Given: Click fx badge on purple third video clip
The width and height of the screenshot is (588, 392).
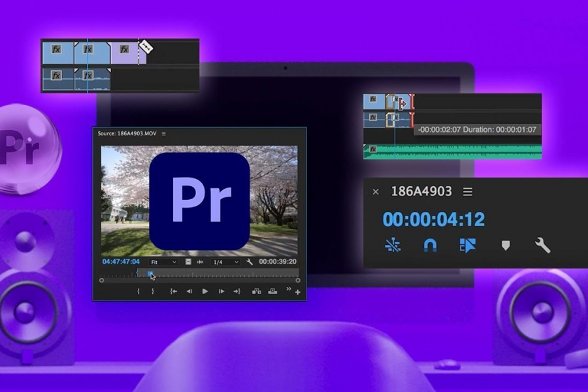Looking at the screenshot, I should coord(123,49).
